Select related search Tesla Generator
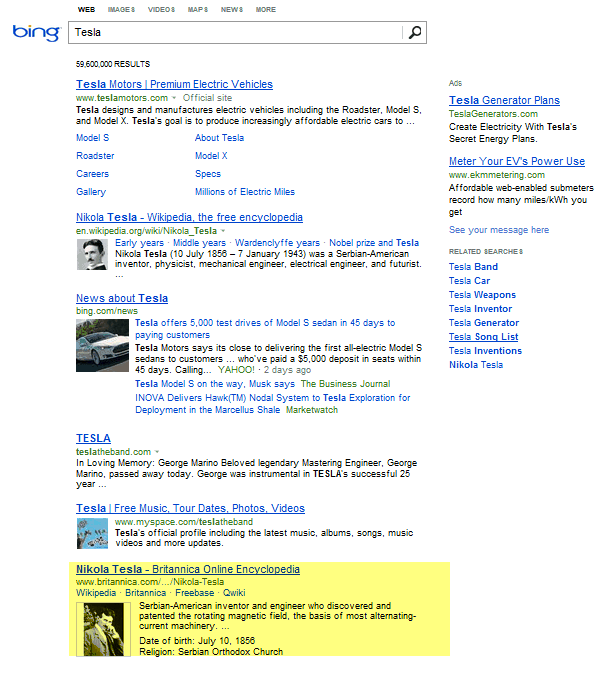604x694 pixels. (484, 323)
